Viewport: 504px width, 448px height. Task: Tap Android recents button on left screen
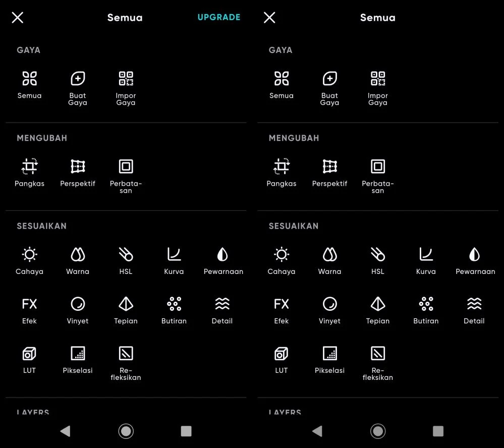186,431
